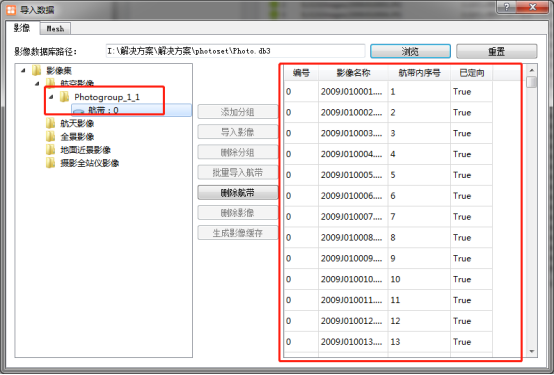Image resolution: width=554 pixels, height=375 pixels.
Task: Select row 2009J010002 in the table
Action: (388, 113)
